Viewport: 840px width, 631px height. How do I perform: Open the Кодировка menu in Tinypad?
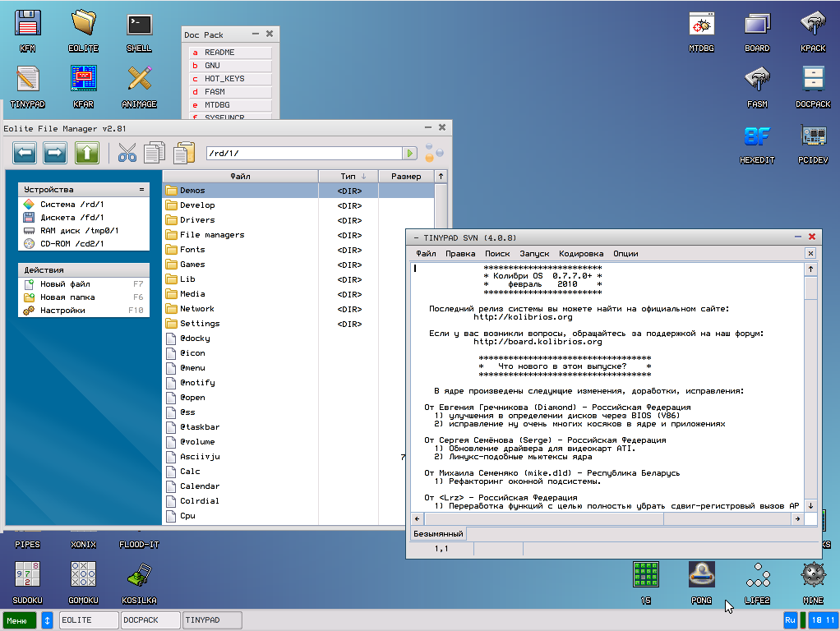coord(581,254)
